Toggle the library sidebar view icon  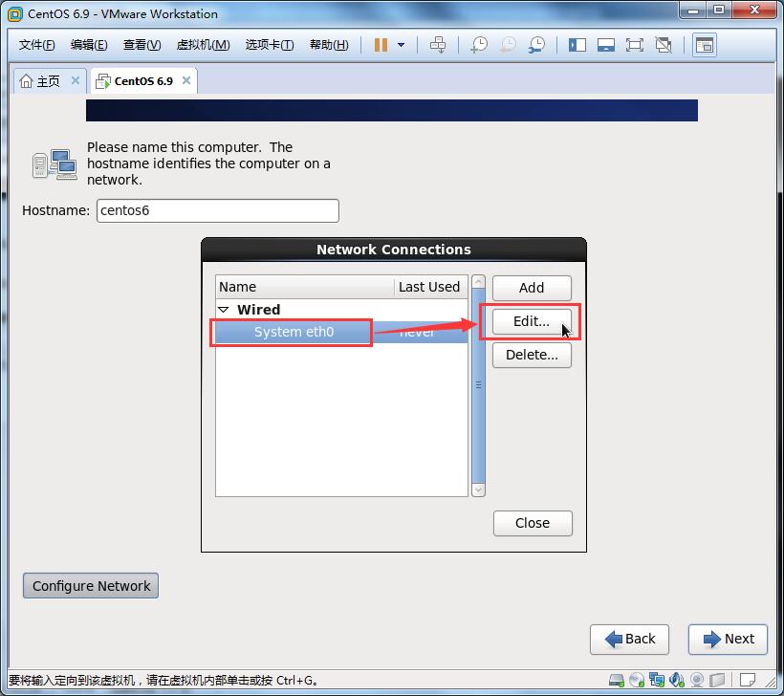pyautogui.click(x=577, y=45)
